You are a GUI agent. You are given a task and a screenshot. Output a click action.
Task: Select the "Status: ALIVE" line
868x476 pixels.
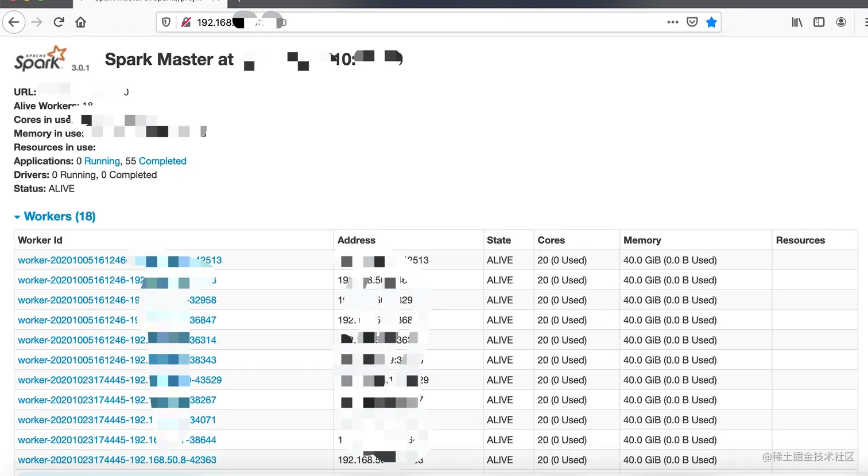(x=44, y=189)
